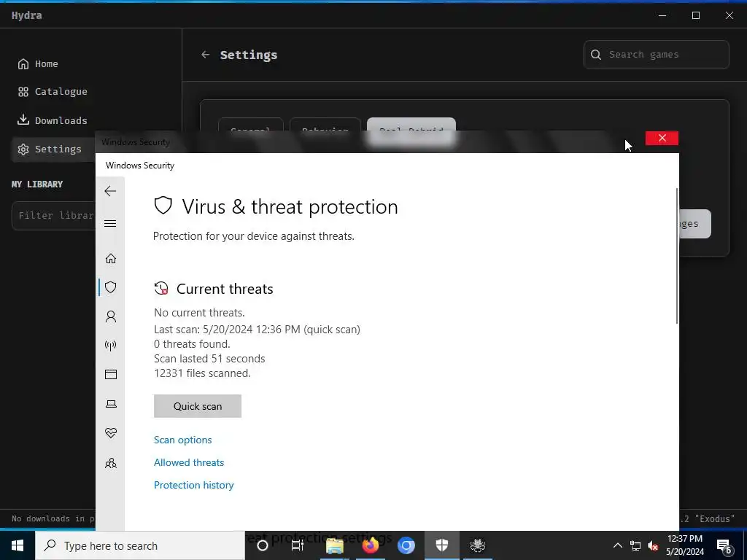This screenshot has height=560, width=747.
Task: Click the Windows Security vertical scrollbar
Action: pos(676,256)
